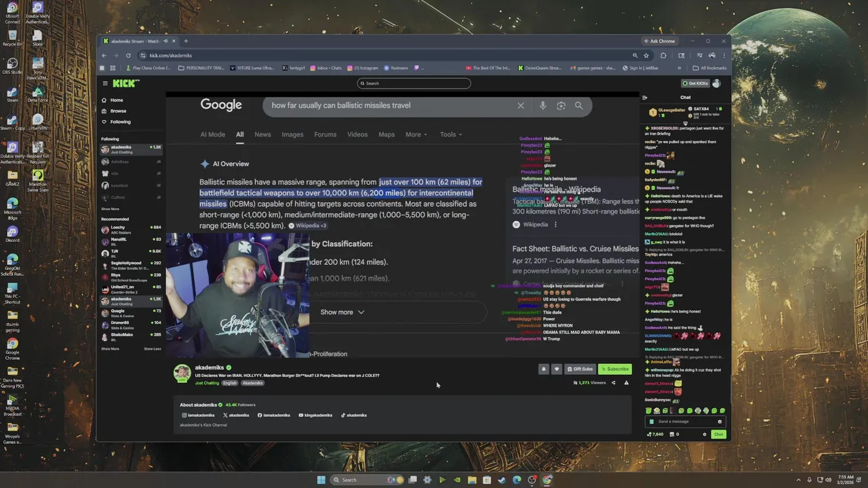Select the News results tab
The width and height of the screenshot is (868, 488).
pyautogui.click(x=262, y=134)
